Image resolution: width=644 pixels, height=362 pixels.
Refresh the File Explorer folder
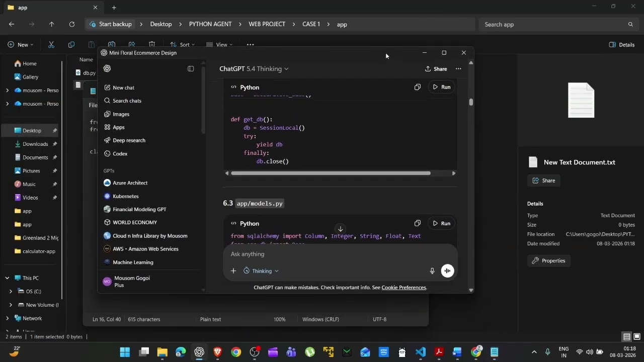[71, 24]
